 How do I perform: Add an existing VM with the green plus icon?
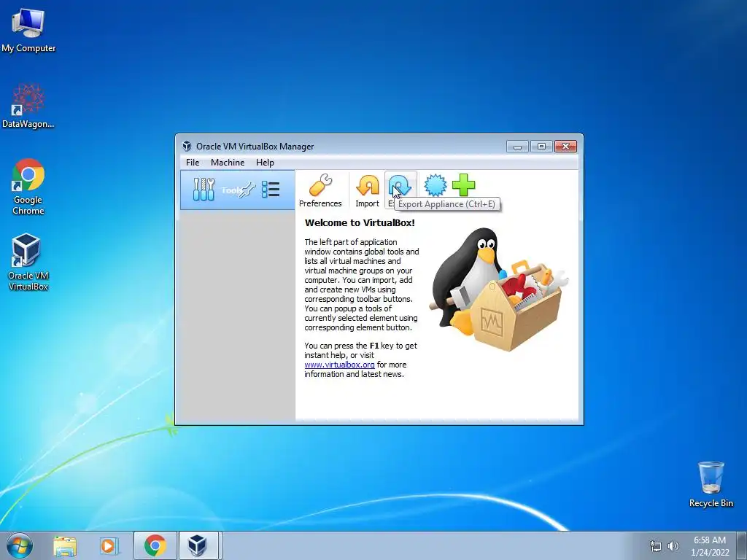pos(463,185)
